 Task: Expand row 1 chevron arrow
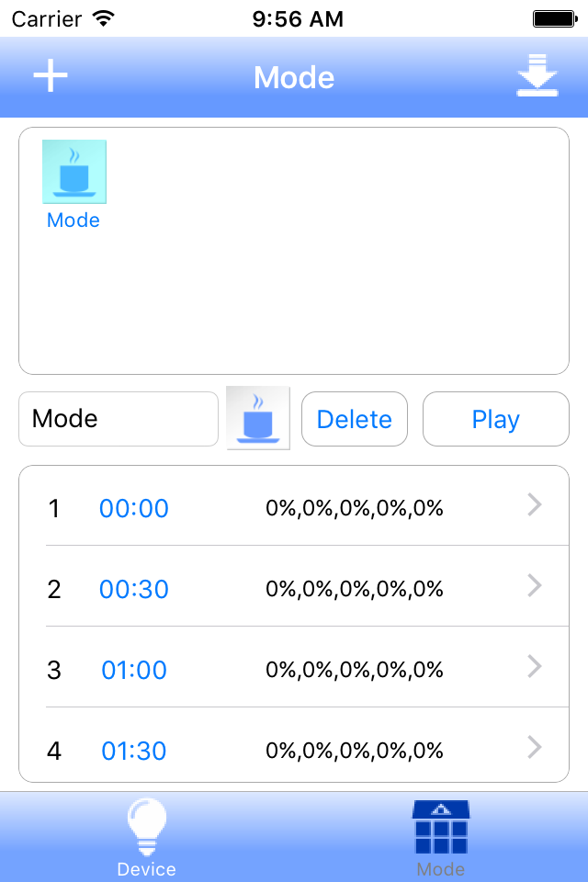coord(535,505)
